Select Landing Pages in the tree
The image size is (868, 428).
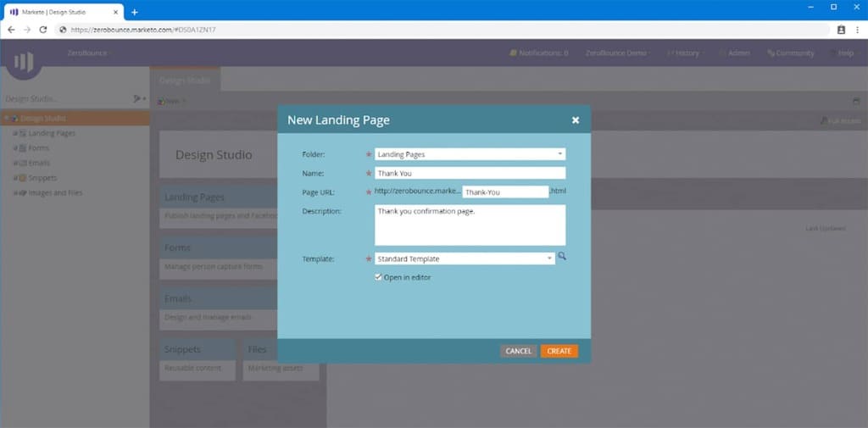[52, 133]
